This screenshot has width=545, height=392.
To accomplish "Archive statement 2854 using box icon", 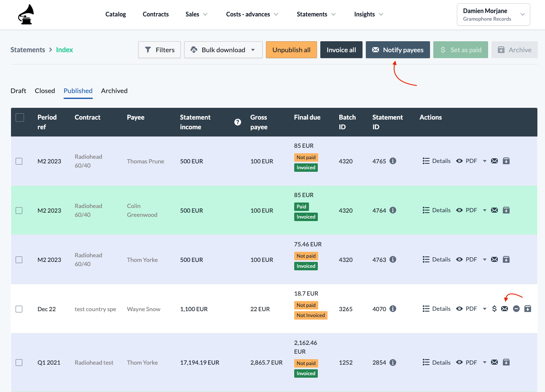I will pos(506,362).
